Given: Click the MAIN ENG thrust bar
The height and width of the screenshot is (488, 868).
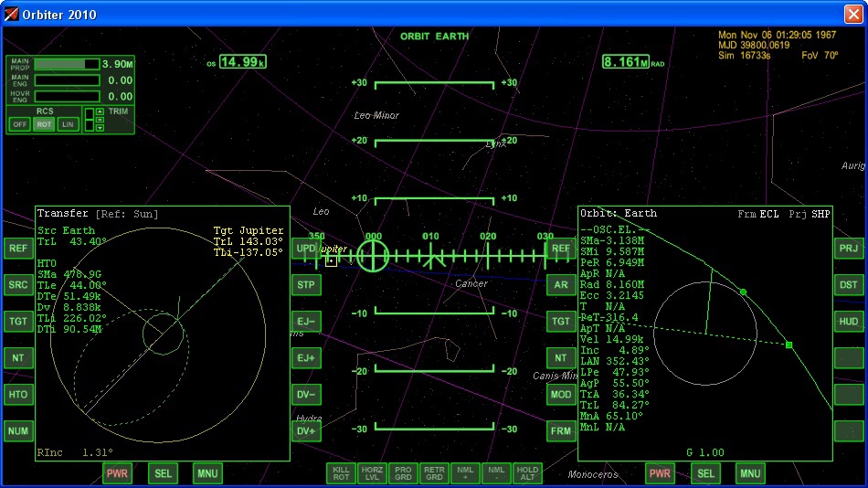Looking at the screenshot, I should pos(67,80).
